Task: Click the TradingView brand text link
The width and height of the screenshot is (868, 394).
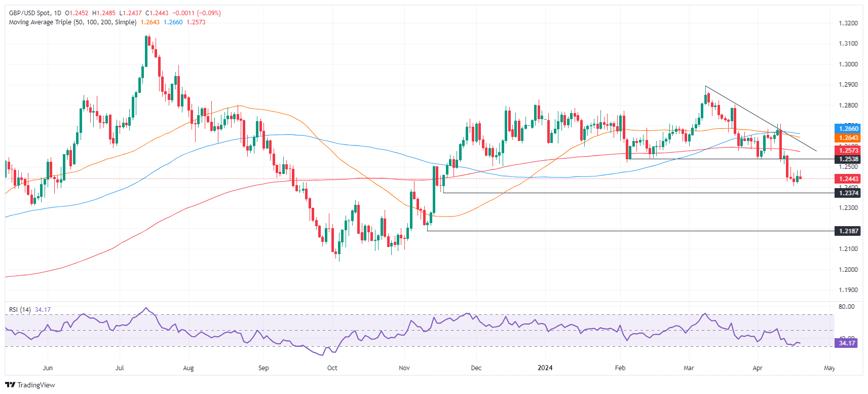Action: 36,385
